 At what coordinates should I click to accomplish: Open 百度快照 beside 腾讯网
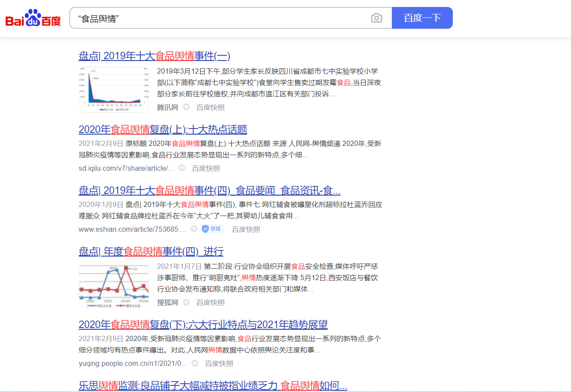coord(211,107)
